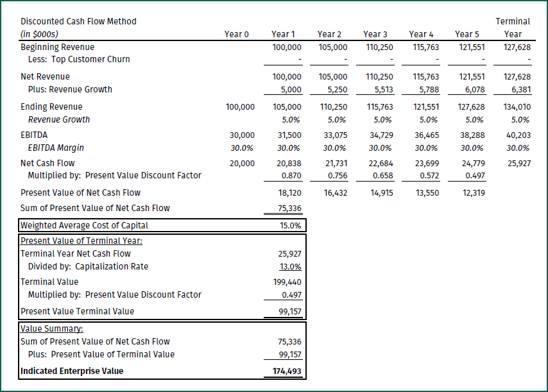Select the 13.0% capitalization rate value
548x392 pixels.
(291, 267)
